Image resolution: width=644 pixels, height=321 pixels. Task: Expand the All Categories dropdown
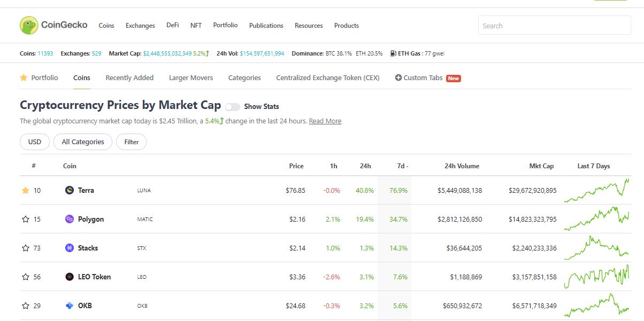click(x=82, y=142)
